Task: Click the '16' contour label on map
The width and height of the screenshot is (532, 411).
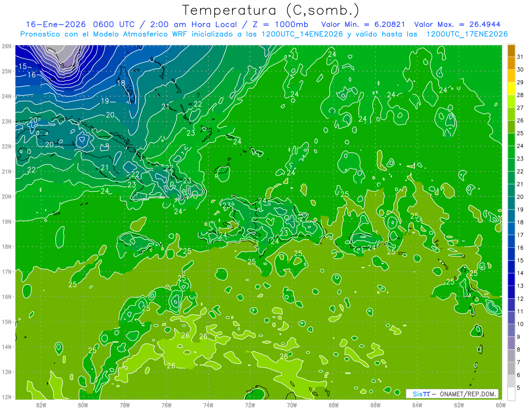Action: point(31,75)
